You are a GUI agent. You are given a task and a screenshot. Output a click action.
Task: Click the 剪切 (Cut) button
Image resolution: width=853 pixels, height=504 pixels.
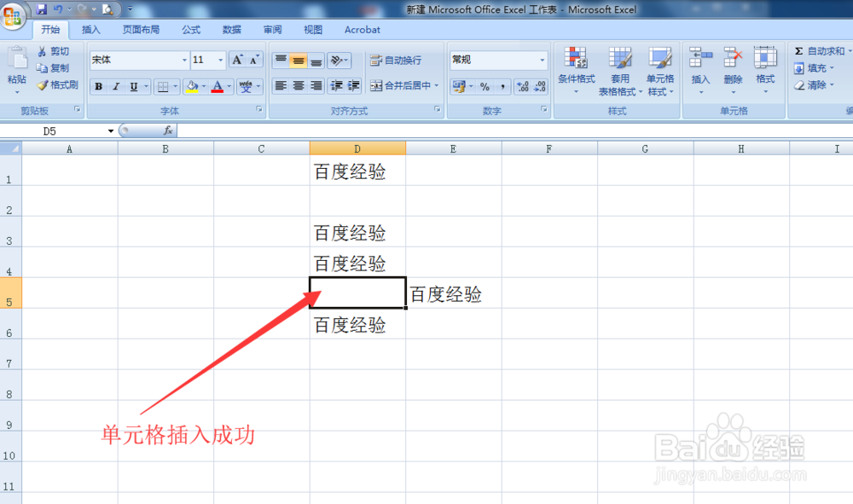(x=56, y=51)
